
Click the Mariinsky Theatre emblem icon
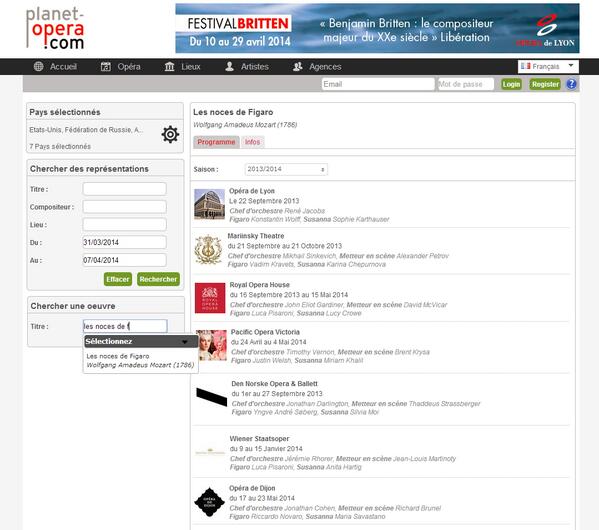tap(208, 249)
